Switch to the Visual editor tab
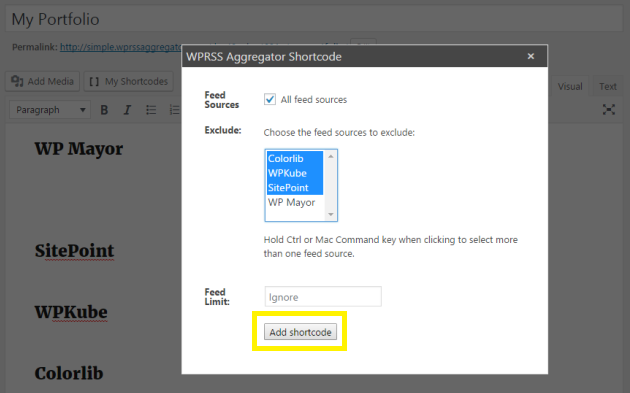The width and height of the screenshot is (630, 393). tap(570, 86)
